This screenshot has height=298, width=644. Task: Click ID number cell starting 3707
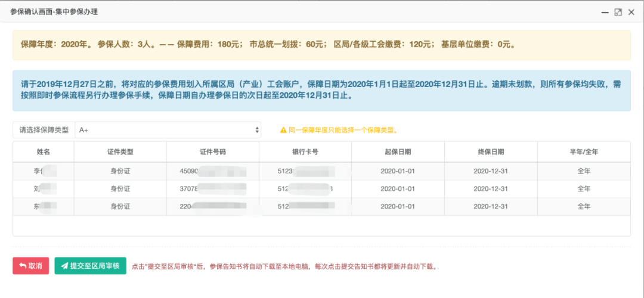(x=213, y=189)
